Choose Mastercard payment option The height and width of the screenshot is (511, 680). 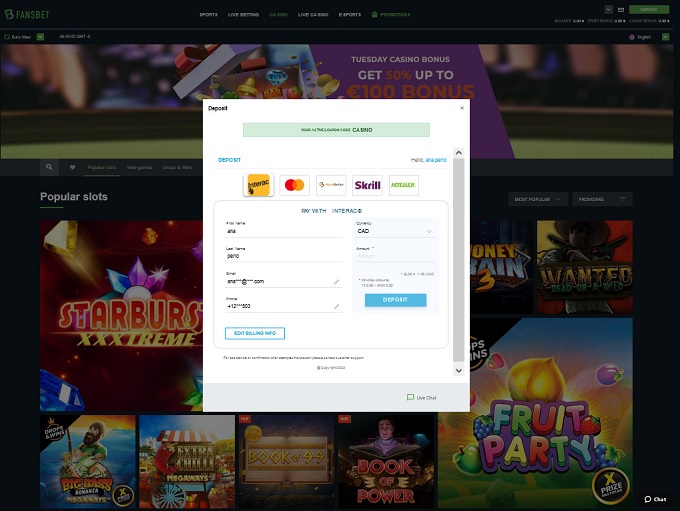coord(294,185)
